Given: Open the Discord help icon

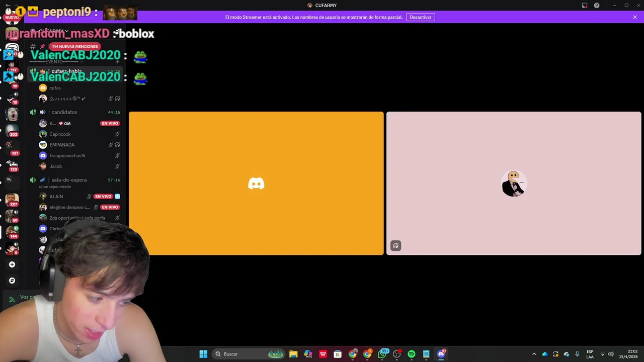Looking at the screenshot, I should pyautogui.click(x=597, y=6).
